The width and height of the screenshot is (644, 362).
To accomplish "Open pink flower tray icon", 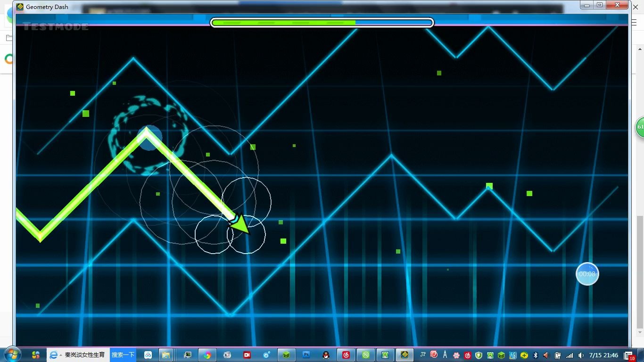I will pos(456,355).
